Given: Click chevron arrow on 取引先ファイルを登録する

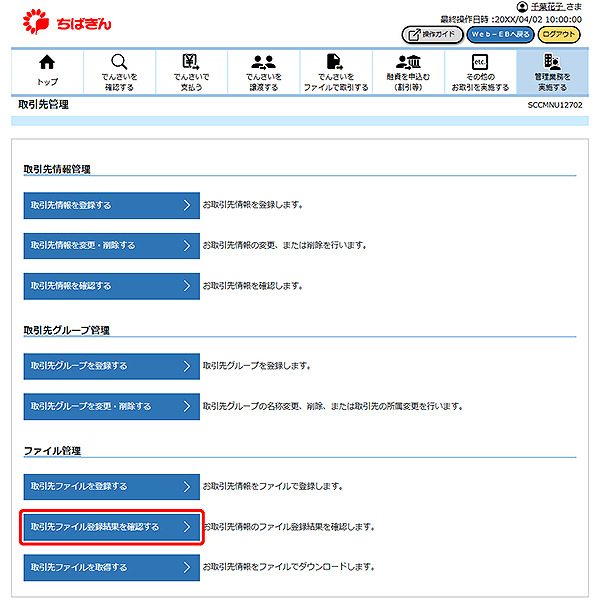Looking at the screenshot, I should pos(187,486).
